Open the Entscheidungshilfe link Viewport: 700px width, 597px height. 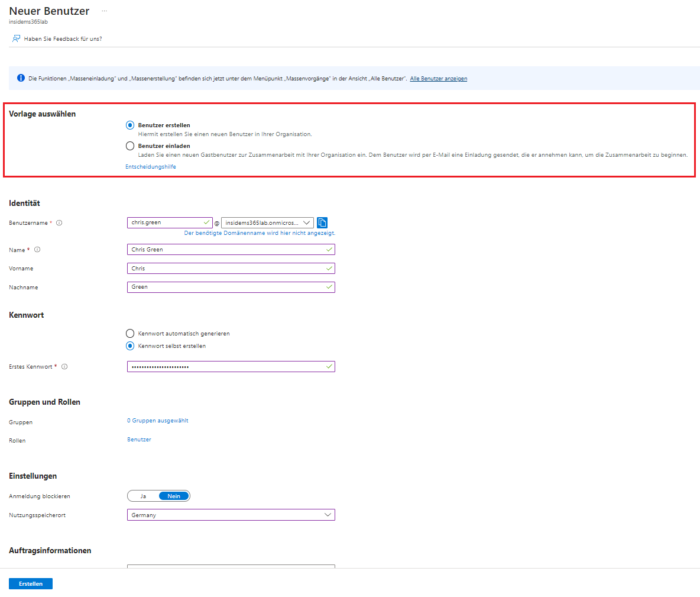[151, 167]
